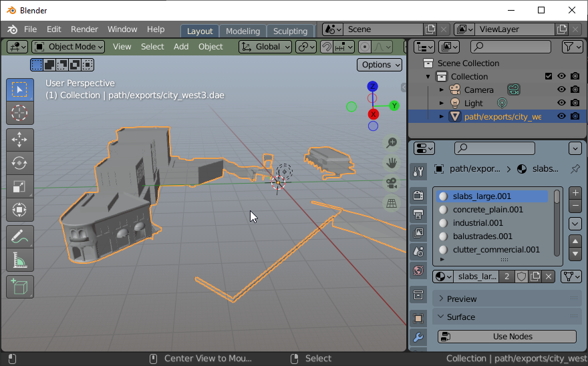This screenshot has width=588, height=366.
Task: Activate the Rotate tool
Action: point(20,163)
